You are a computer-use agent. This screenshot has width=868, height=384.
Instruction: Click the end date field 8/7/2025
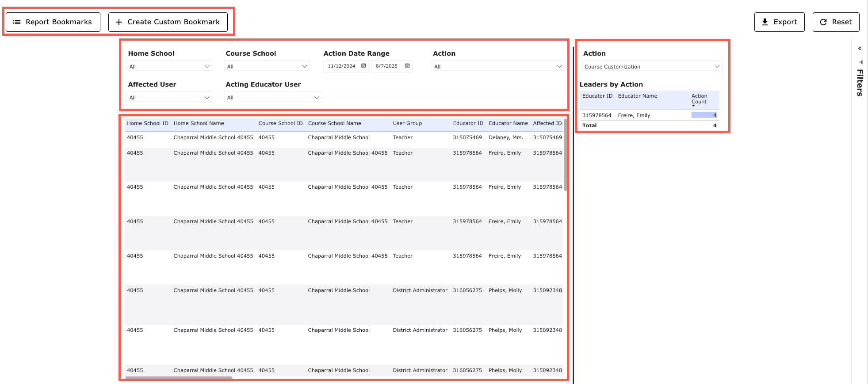coord(386,66)
